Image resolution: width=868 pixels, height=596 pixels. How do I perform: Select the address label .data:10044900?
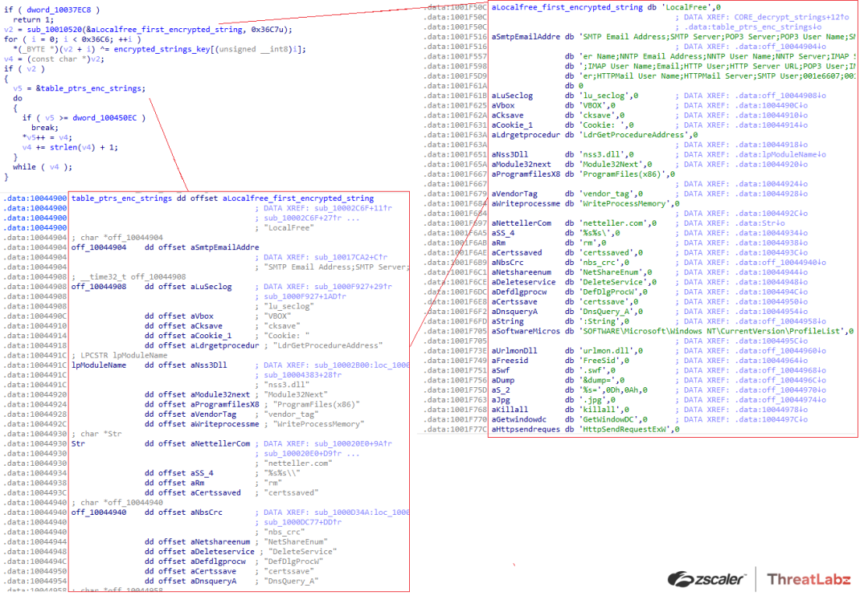(x=36, y=197)
